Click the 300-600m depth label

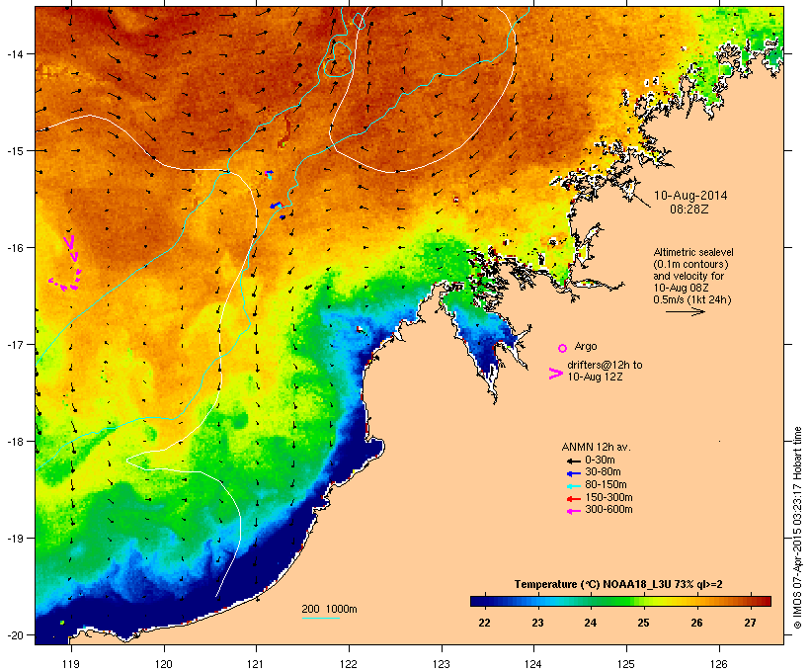608,510
